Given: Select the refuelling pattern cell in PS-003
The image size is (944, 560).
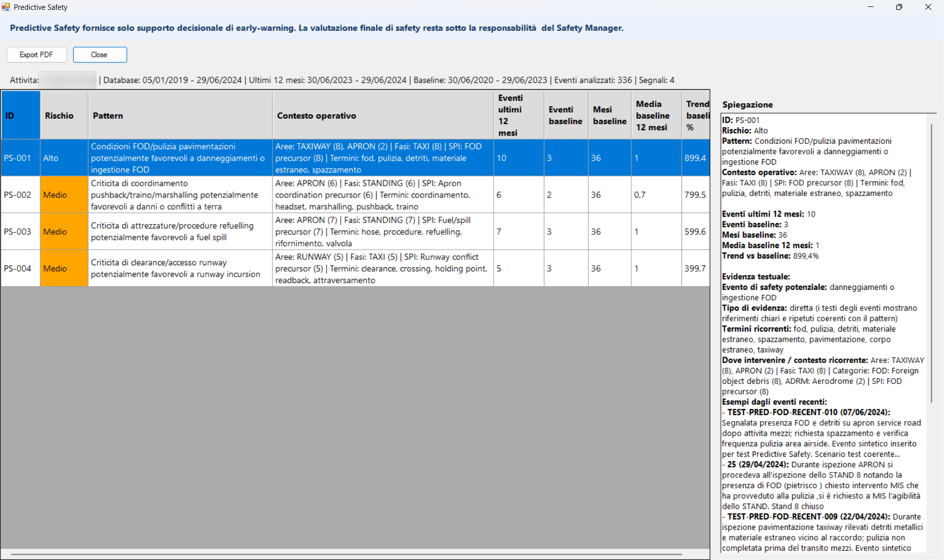Looking at the screenshot, I should [x=180, y=231].
